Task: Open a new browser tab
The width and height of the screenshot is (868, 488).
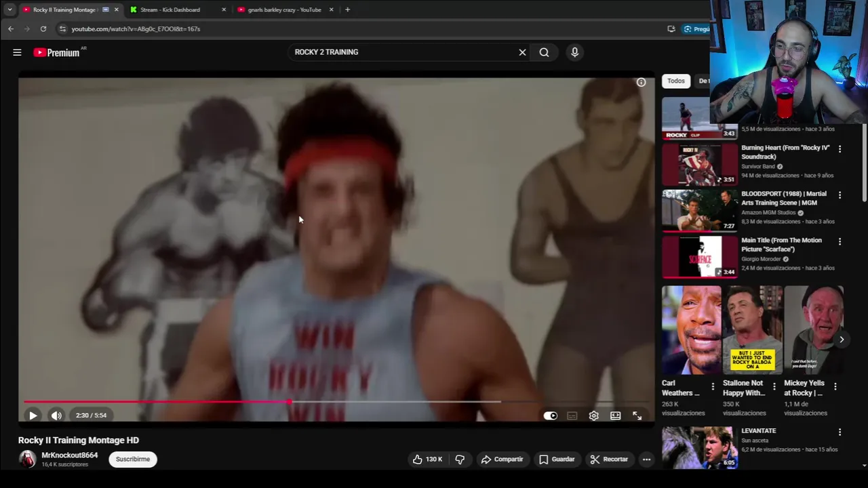Action: 347,9
